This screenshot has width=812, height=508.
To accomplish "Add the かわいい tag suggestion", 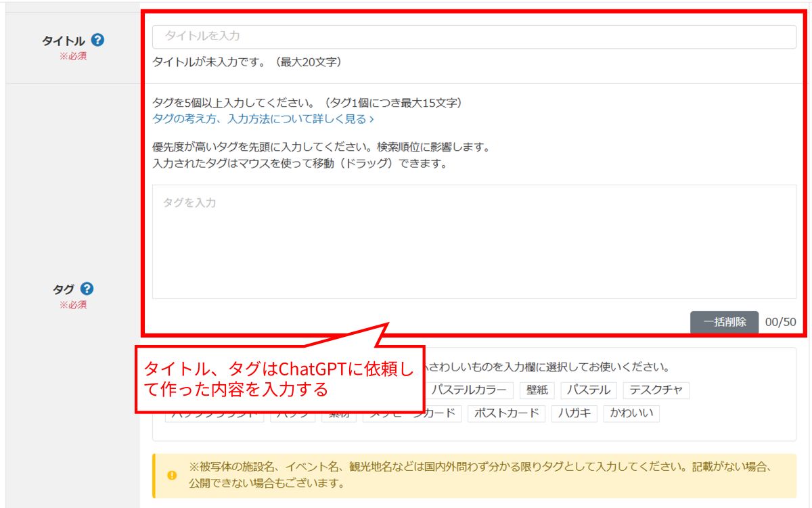I will coord(631,413).
